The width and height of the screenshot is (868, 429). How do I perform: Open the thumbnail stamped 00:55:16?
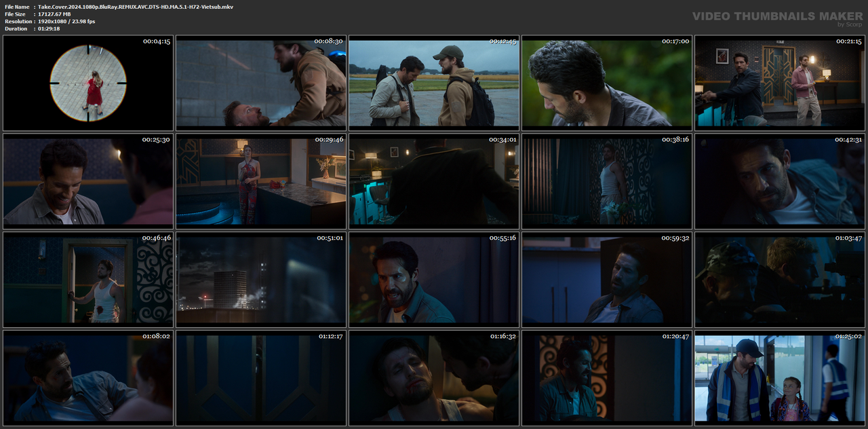pos(434,279)
